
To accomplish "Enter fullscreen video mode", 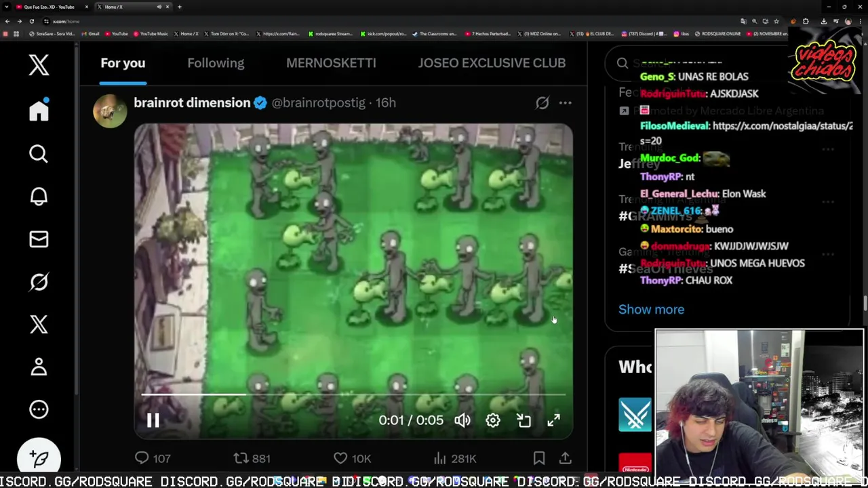I will click(x=554, y=420).
